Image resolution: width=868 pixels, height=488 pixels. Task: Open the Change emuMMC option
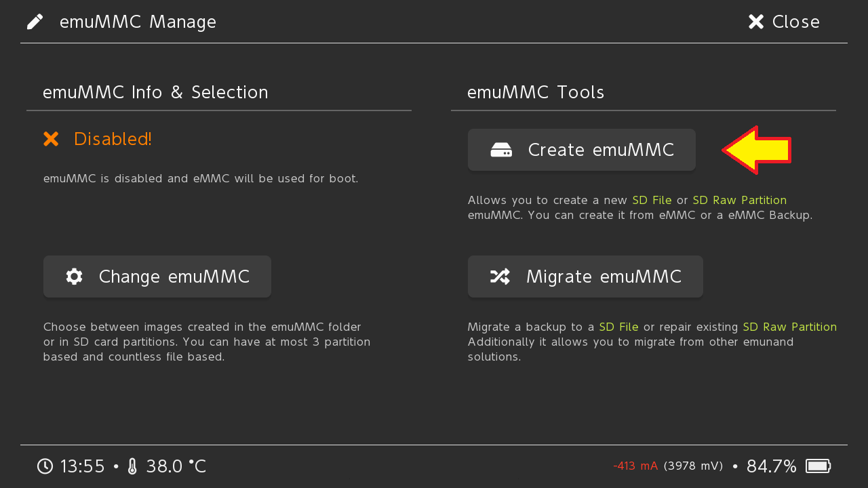pos(157,277)
